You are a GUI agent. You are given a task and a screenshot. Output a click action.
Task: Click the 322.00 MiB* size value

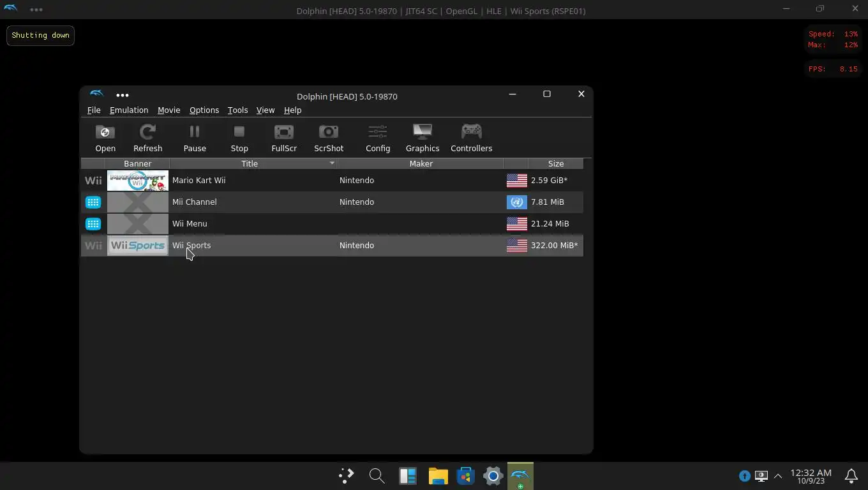coord(554,246)
